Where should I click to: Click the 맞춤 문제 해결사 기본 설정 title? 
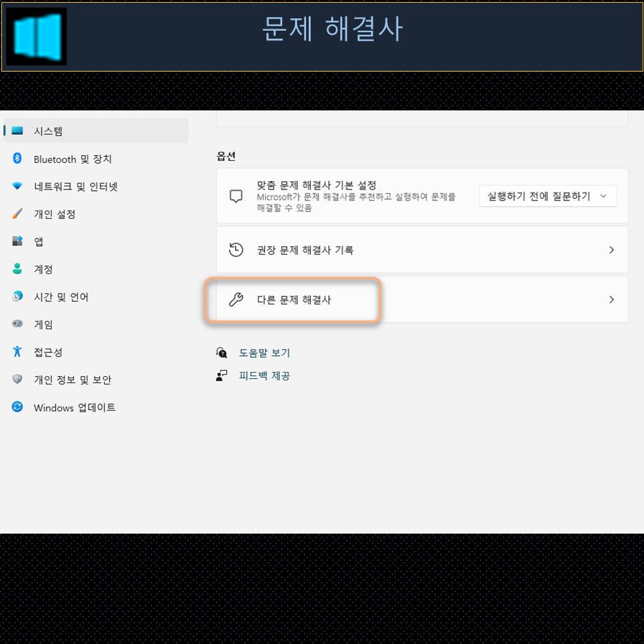pos(317,185)
